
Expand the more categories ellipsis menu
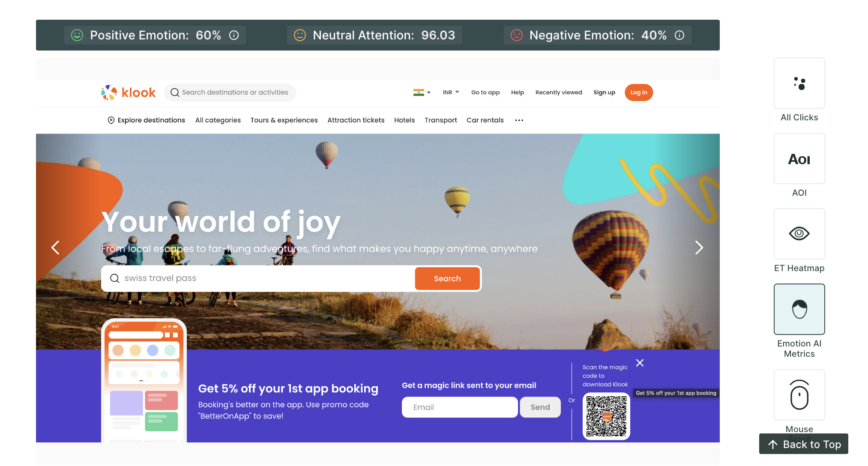click(519, 120)
